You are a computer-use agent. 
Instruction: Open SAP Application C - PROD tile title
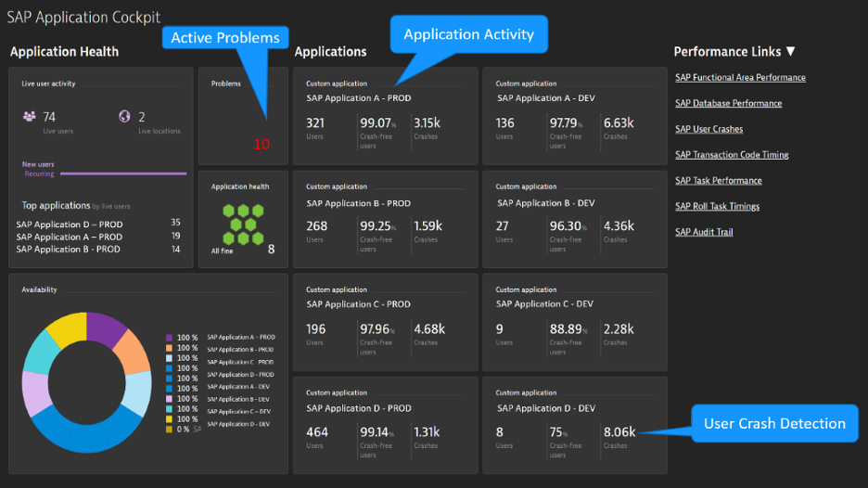pyautogui.click(x=358, y=304)
